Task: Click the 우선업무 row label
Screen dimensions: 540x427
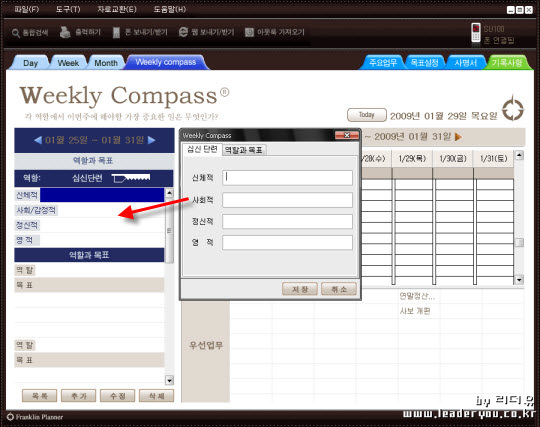Action: (x=206, y=345)
